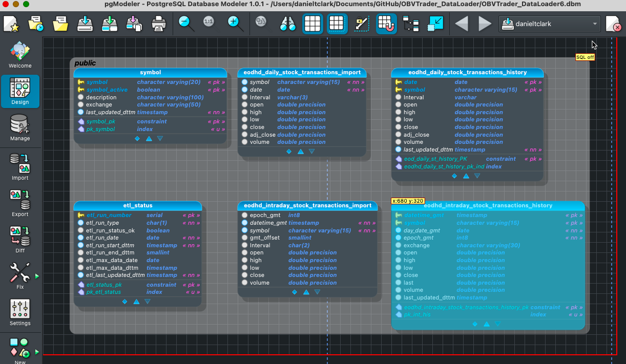
Task: Toggle compact view of objects
Action: click(x=435, y=24)
